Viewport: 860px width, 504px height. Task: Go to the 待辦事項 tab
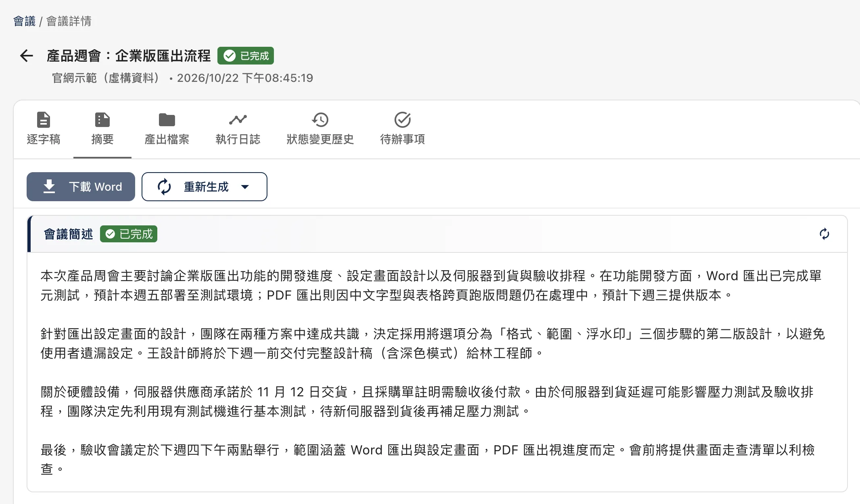coord(403,129)
